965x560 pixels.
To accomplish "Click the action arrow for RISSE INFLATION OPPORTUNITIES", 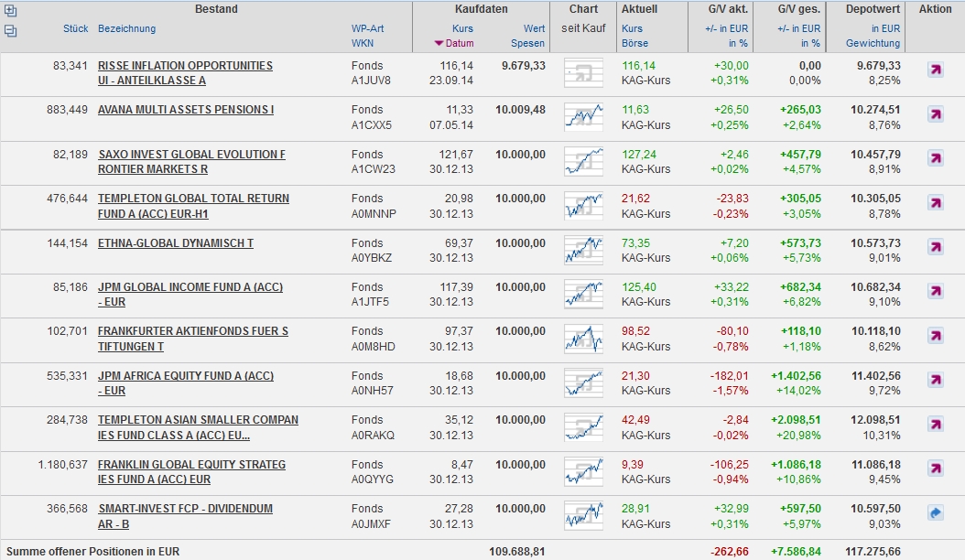I will (935, 70).
